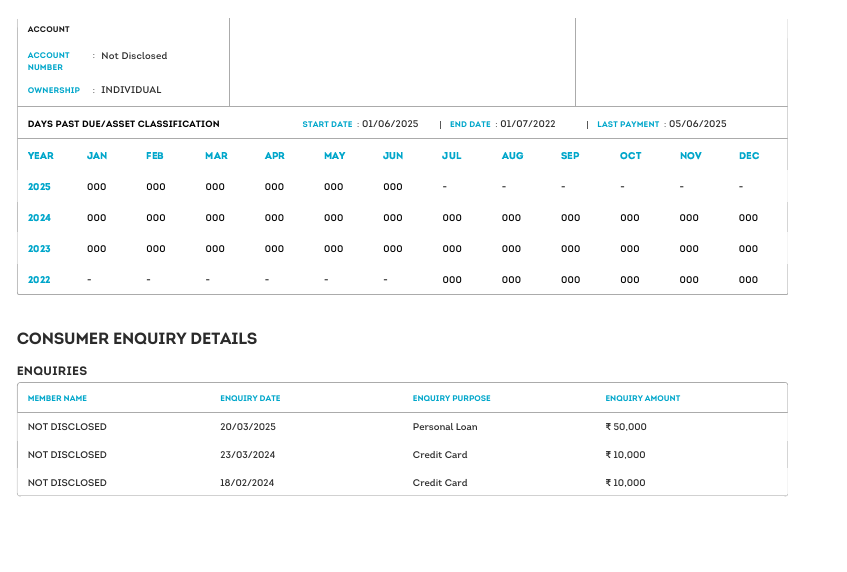Click the CONSUMER ENQUIRY DETAILS heading
Viewport: 847px width, 572px height.
click(137, 339)
